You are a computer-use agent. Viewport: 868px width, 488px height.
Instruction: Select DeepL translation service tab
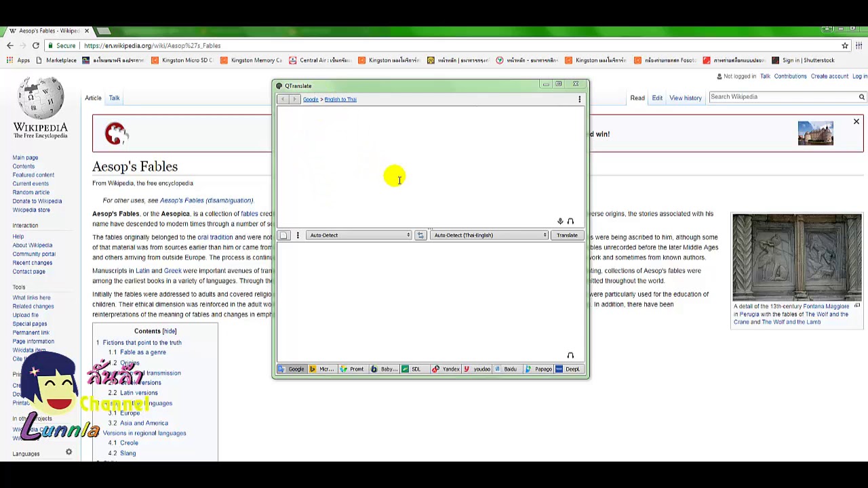[x=568, y=369]
